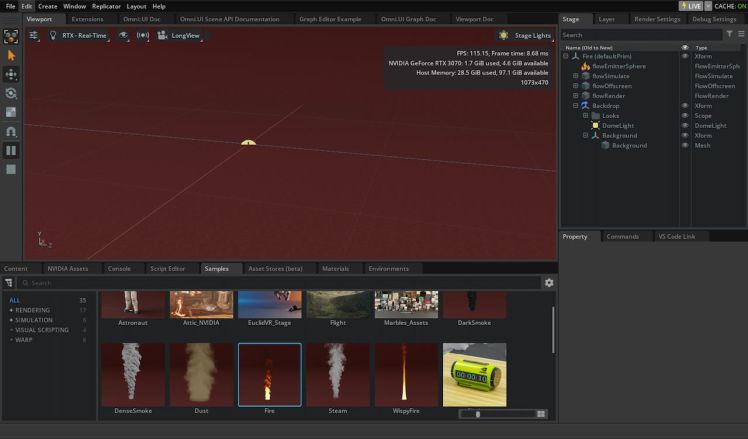Click the pause simulation button

pos(12,150)
